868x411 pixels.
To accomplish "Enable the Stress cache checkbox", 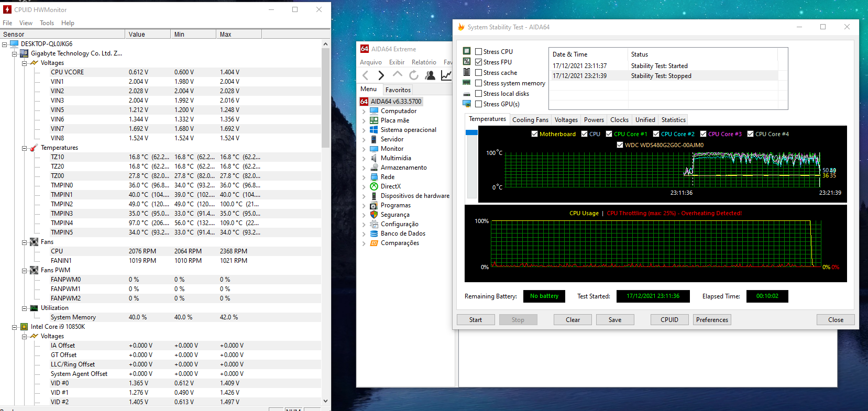I will coord(478,72).
